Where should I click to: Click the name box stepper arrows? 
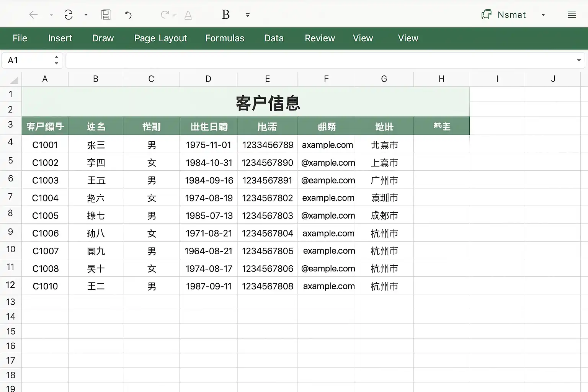[x=56, y=60]
